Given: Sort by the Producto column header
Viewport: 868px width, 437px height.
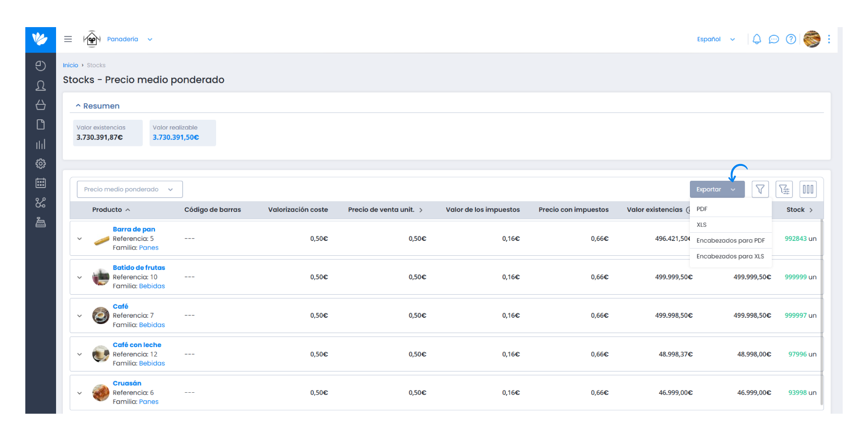Looking at the screenshot, I should coord(111,210).
